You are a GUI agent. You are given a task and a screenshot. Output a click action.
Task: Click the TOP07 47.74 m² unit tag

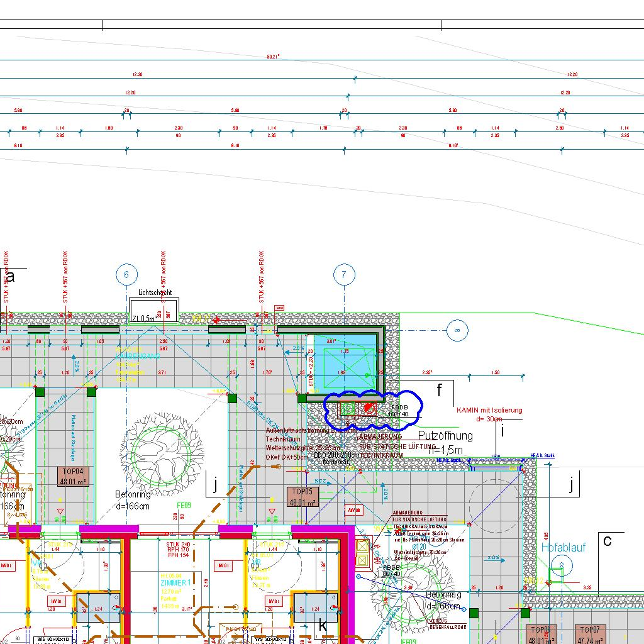[590, 635]
